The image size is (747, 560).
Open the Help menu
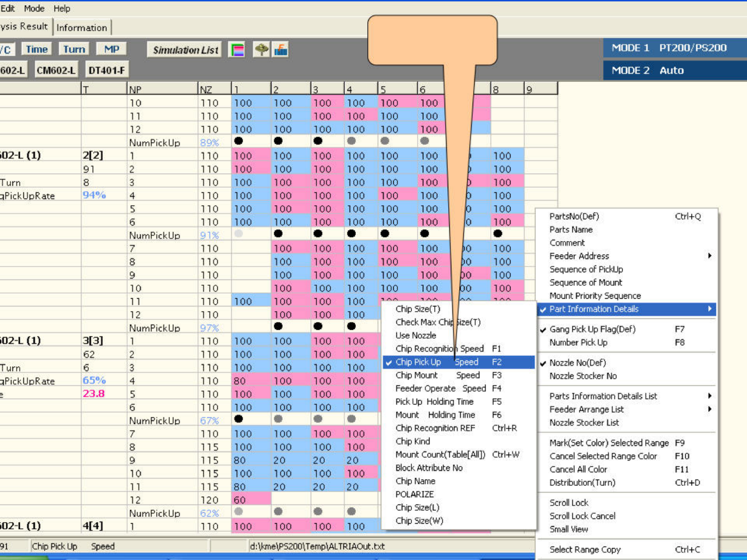[62, 8]
